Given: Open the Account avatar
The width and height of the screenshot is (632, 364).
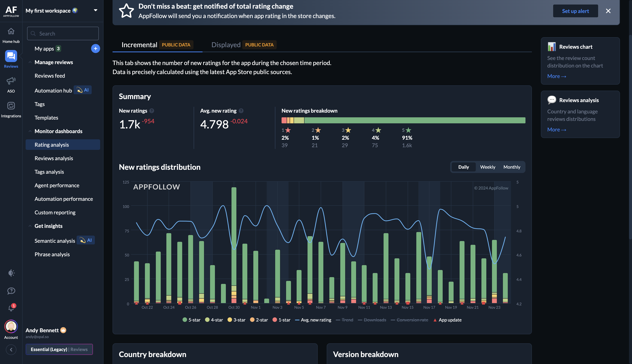Looking at the screenshot, I should coord(11,326).
